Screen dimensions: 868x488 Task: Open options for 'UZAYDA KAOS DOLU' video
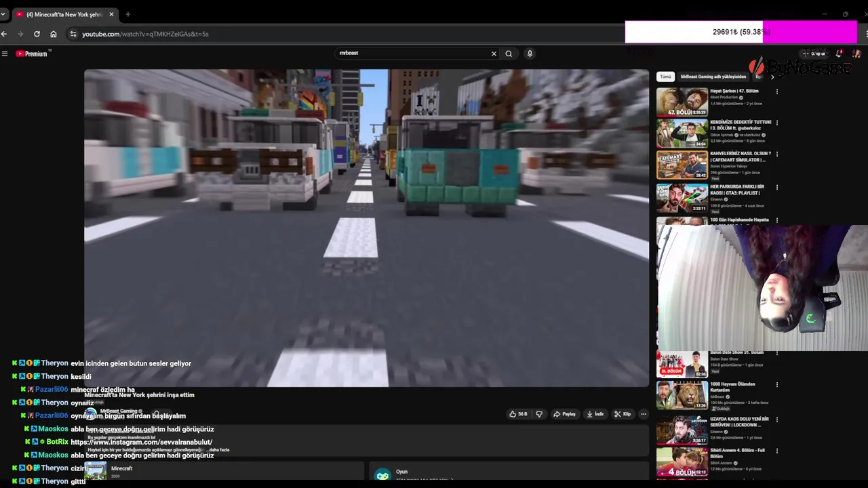777,420
